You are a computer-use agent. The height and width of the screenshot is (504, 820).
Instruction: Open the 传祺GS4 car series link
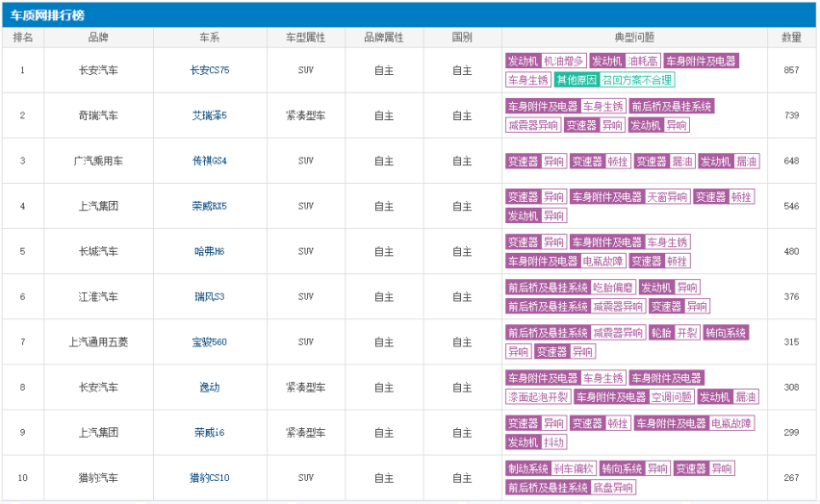coord(209,161)
